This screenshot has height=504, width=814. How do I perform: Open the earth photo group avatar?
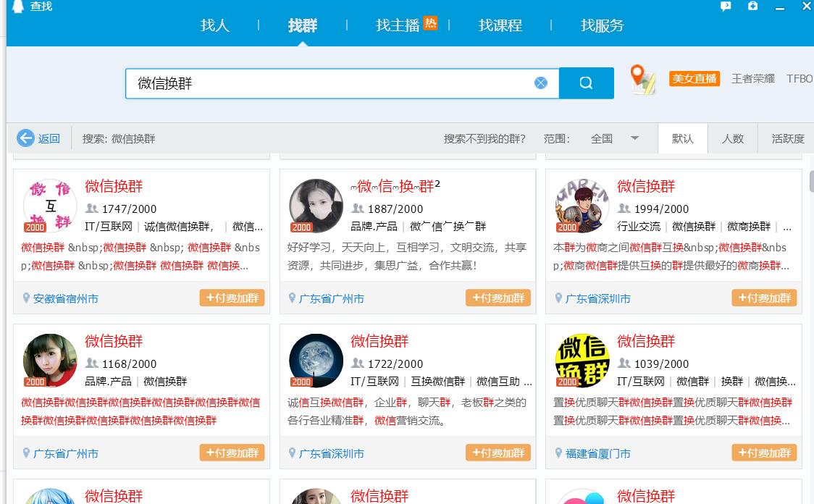(316, 360)
